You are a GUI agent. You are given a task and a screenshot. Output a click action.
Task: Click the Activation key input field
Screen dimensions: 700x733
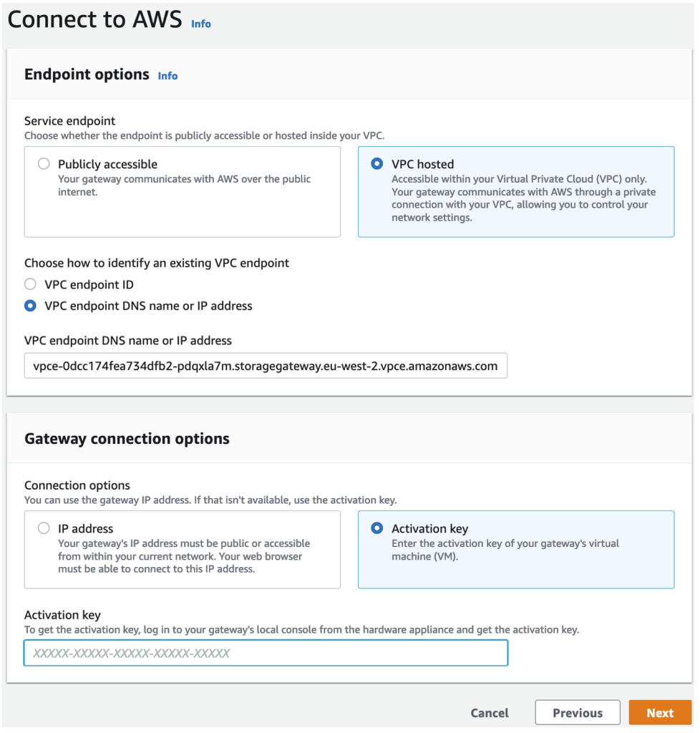[x=266, y=653]
